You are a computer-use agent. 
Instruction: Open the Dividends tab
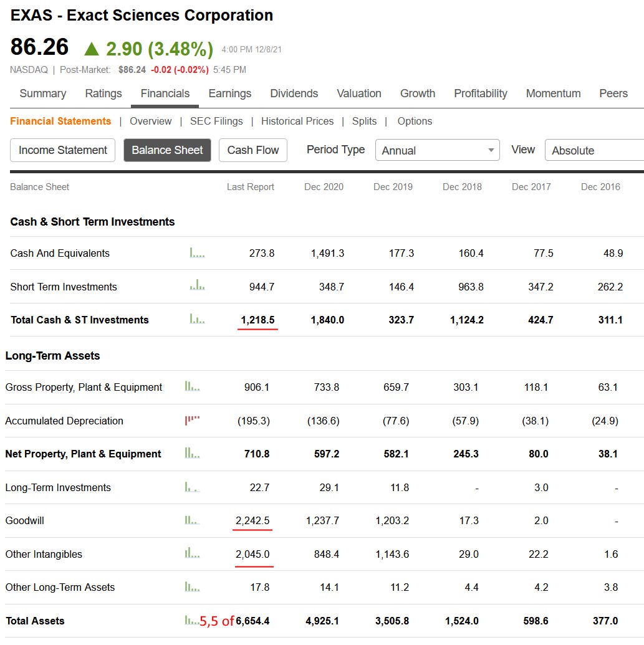click(294, 93)
